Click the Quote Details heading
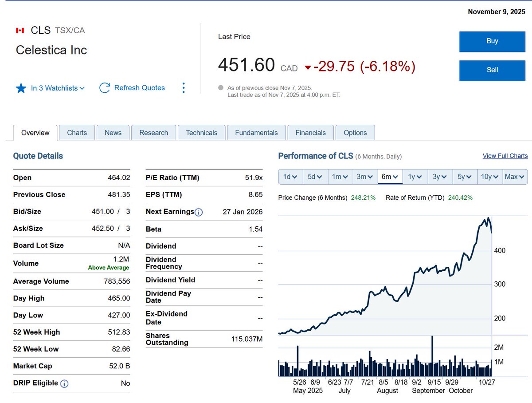Image resolution: width=532 pixels, height=403 pixels. click(x=38, y=156)
